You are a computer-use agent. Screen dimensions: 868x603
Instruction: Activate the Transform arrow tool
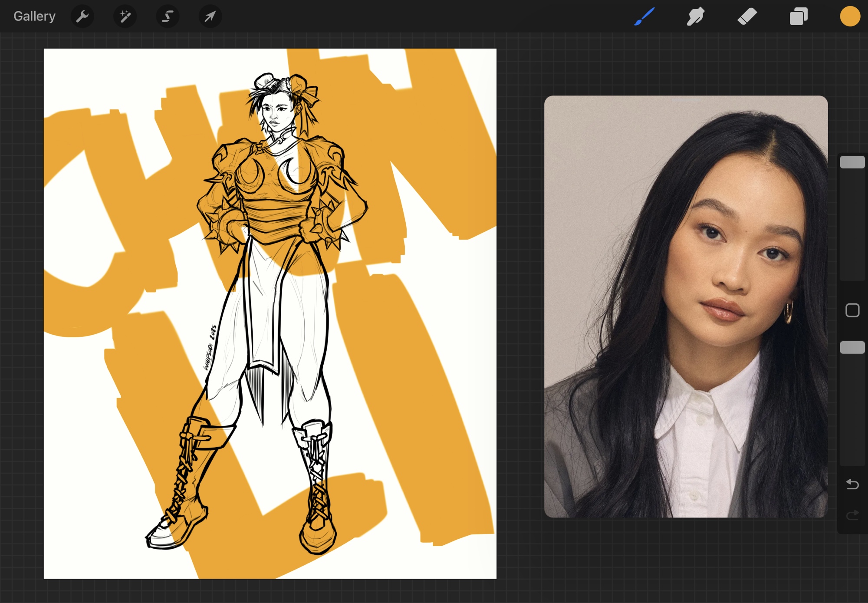coord(210,16)
